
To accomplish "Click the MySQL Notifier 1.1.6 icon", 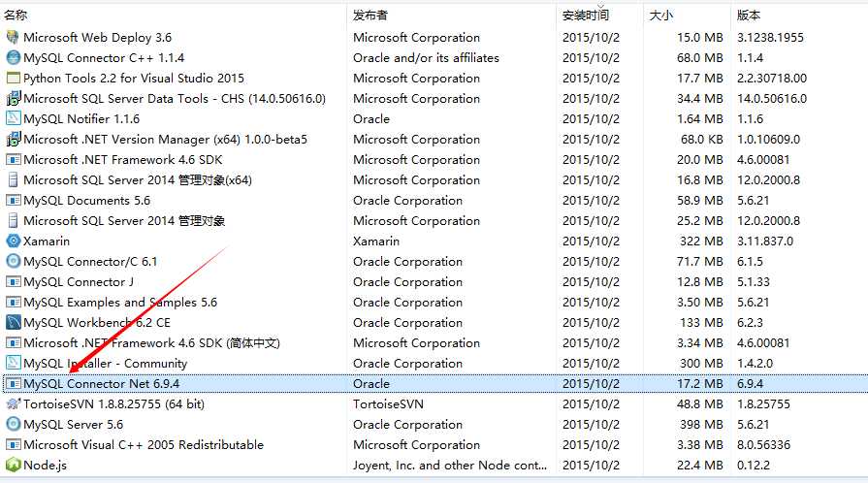I will coord(13,118).
